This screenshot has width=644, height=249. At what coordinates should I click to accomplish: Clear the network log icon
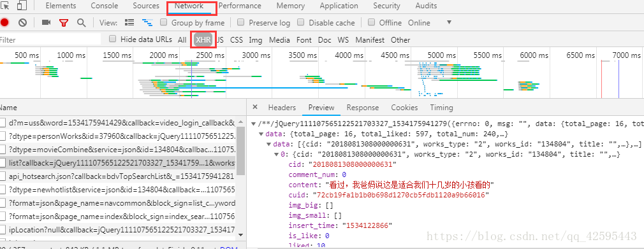(x=22, y=23)
